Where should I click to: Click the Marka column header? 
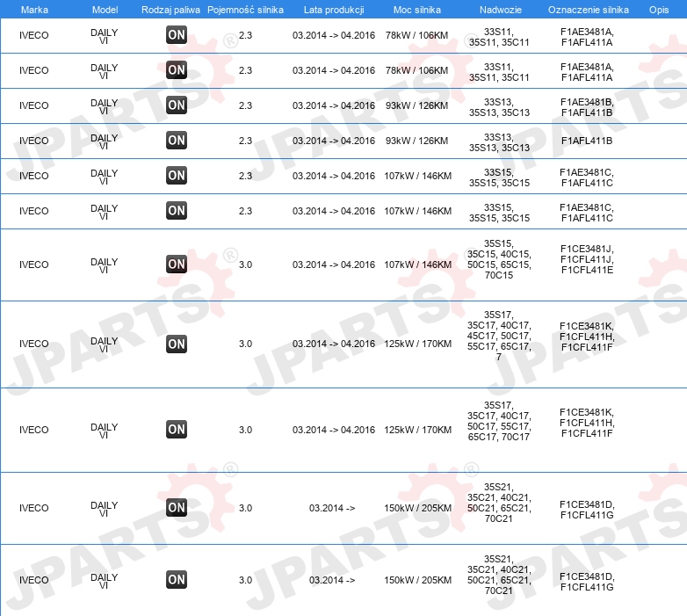click(34, 10)
